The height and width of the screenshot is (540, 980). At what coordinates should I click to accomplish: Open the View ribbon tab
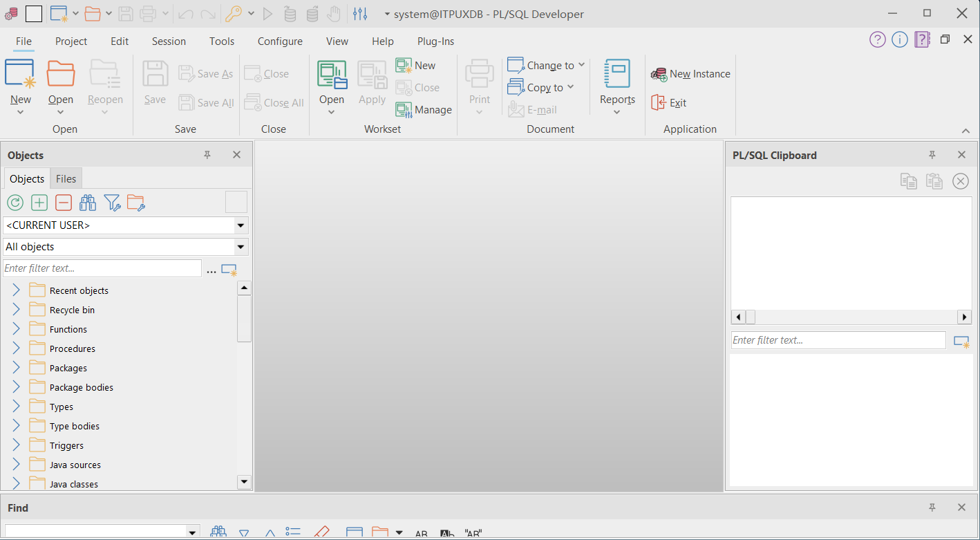click(337, 41)
